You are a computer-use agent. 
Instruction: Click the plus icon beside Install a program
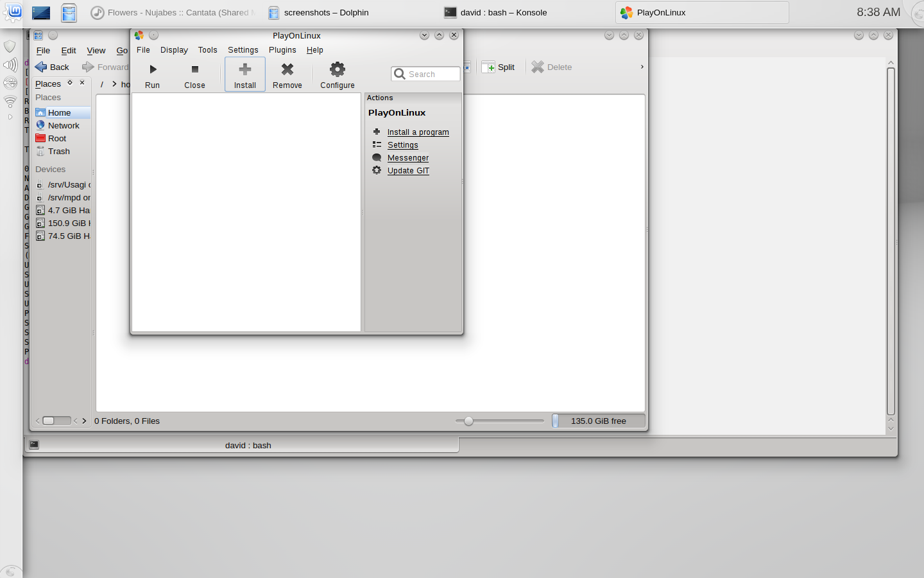[x=377, y=132]
